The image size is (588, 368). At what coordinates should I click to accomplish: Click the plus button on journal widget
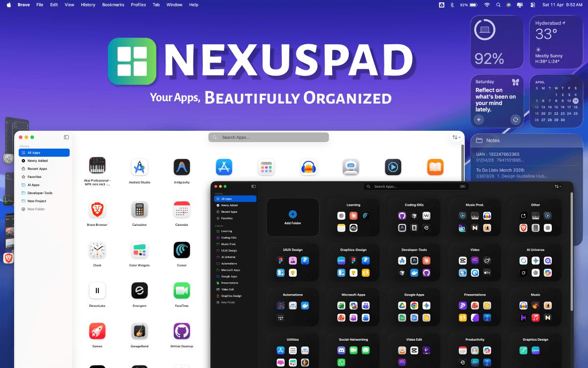[x=479, y=120]
